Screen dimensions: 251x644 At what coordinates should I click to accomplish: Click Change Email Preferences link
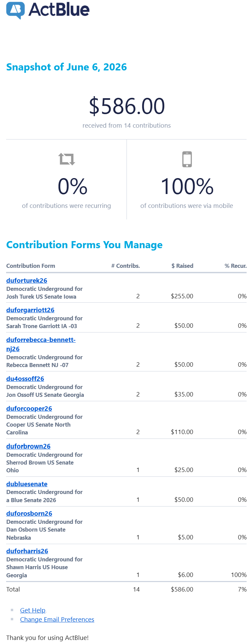pyautogui.click(x=57, y=619)
